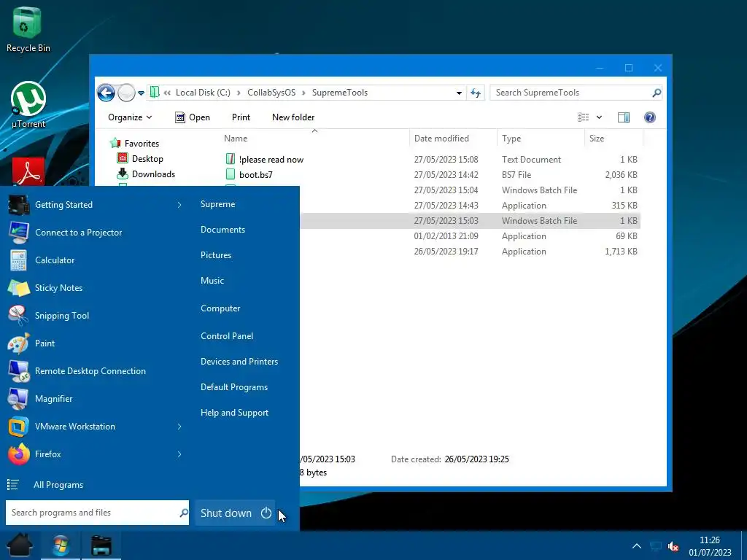Image resolution: width=747 pixels, height=560 pixels.
Task: Sort by the Type column header
Action: pyautogui.click(x=541, y=139)
